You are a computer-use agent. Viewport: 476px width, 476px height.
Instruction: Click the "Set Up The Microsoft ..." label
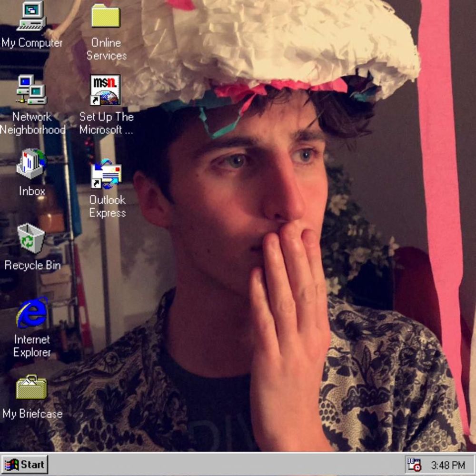pos(106,123)
